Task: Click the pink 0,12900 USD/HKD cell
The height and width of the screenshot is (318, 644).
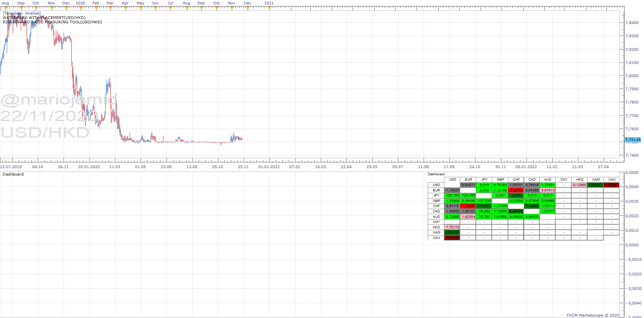Action: pos(580,185)
